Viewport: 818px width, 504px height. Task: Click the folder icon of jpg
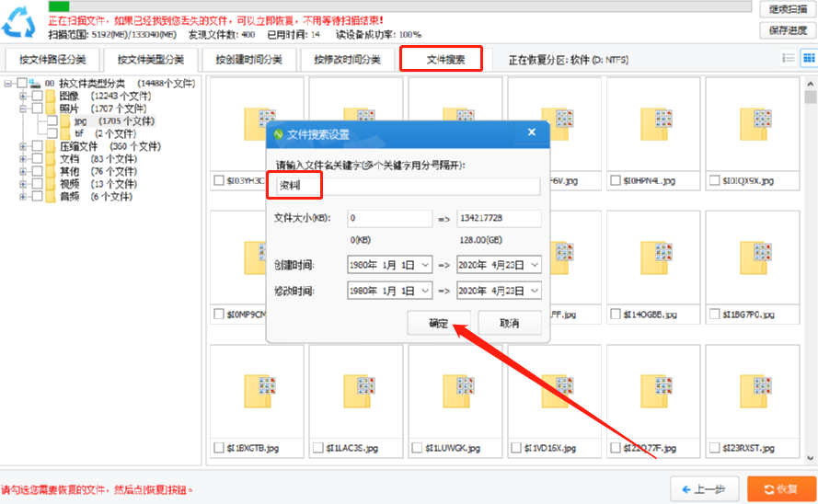click(x=65, y=121)
